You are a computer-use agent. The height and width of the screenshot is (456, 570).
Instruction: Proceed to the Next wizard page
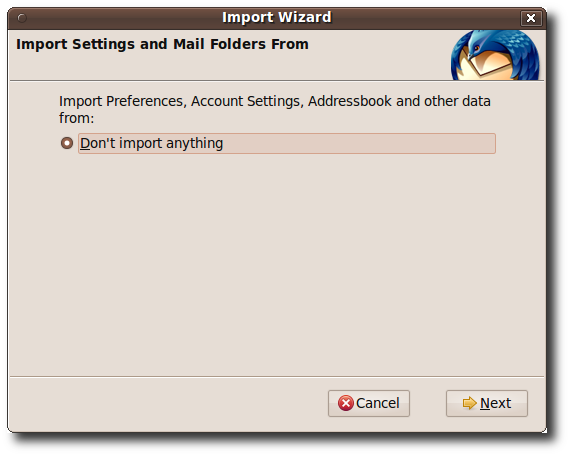487,403
